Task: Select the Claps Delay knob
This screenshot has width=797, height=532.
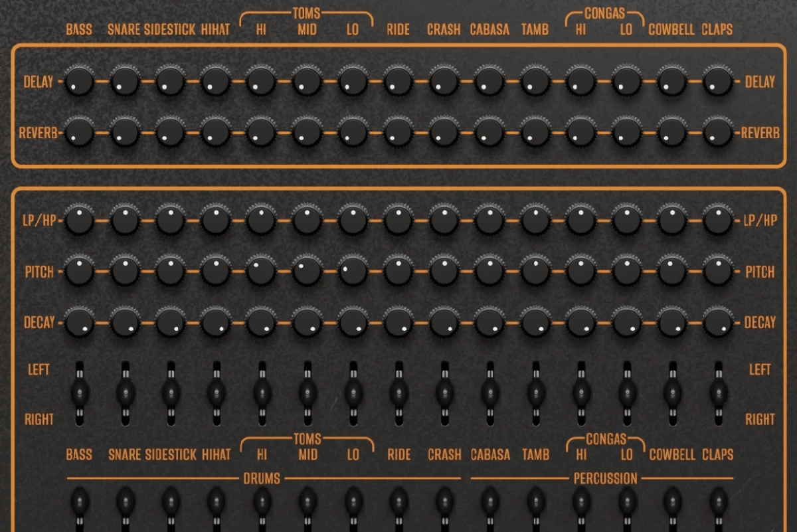Action: [x=717, y=82]
